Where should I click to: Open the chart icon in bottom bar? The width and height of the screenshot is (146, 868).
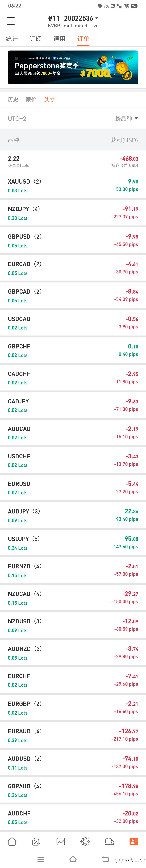(x=61, y=841)
